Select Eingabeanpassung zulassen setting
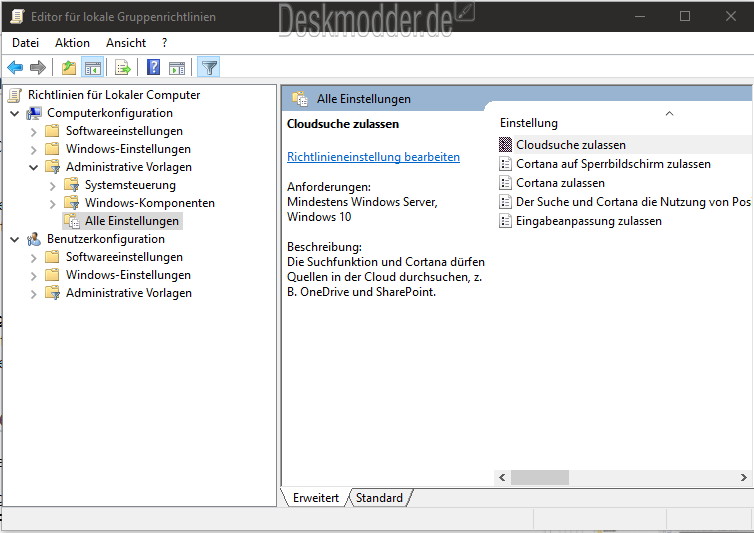Screen dimensions: 754x533 tap(589, 221)
